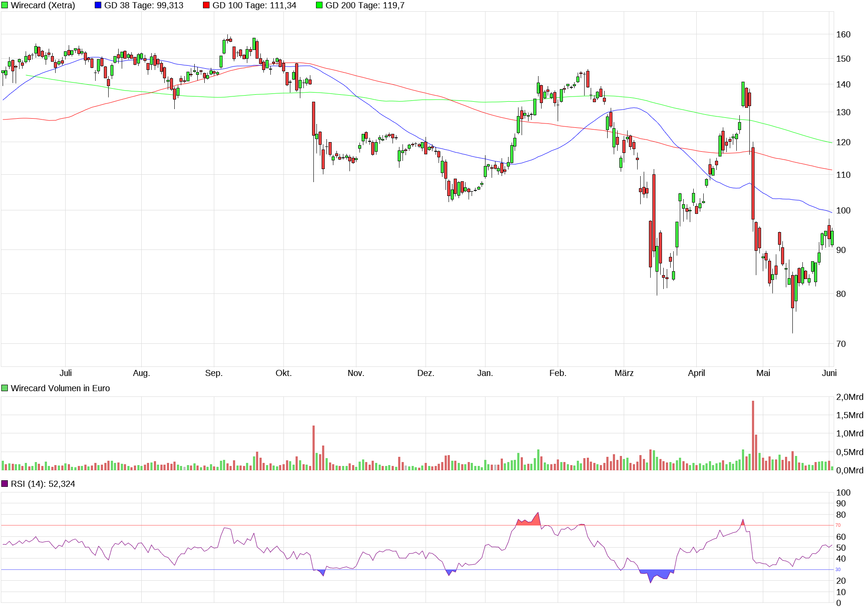Click the Okt. month label on axis
868x612 pixels.
(x=283, y=373)
